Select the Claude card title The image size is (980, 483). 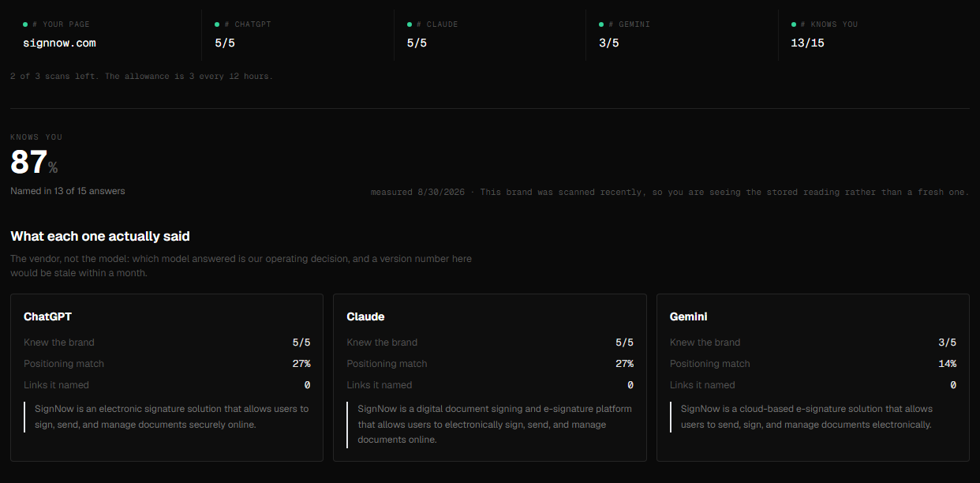[x=365, y=316]
